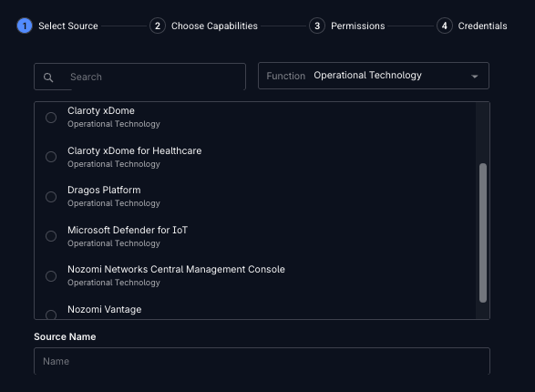Click the source list scrollbar thumb
The width and height of the screenshot is (535, 392).
point(483,232)
